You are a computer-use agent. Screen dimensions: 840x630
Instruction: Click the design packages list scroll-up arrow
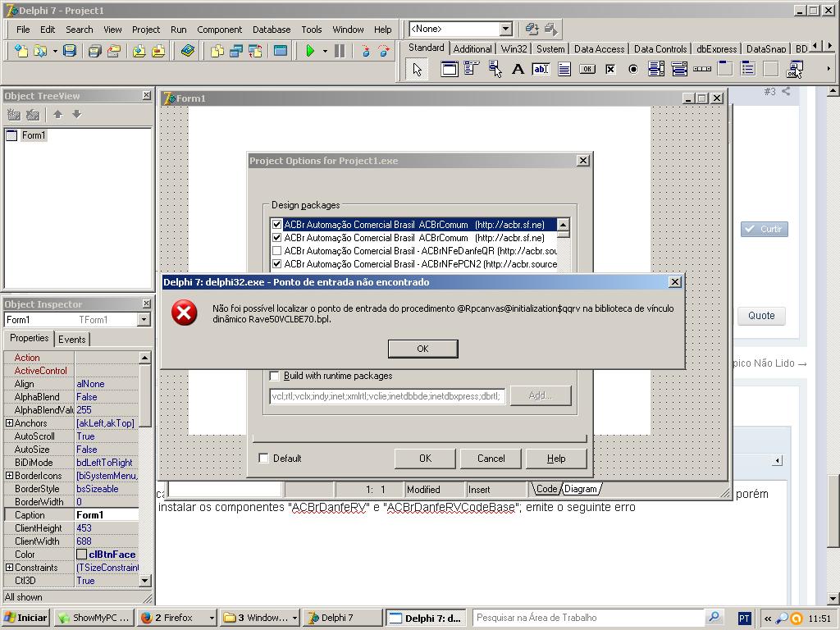point(563,224)
